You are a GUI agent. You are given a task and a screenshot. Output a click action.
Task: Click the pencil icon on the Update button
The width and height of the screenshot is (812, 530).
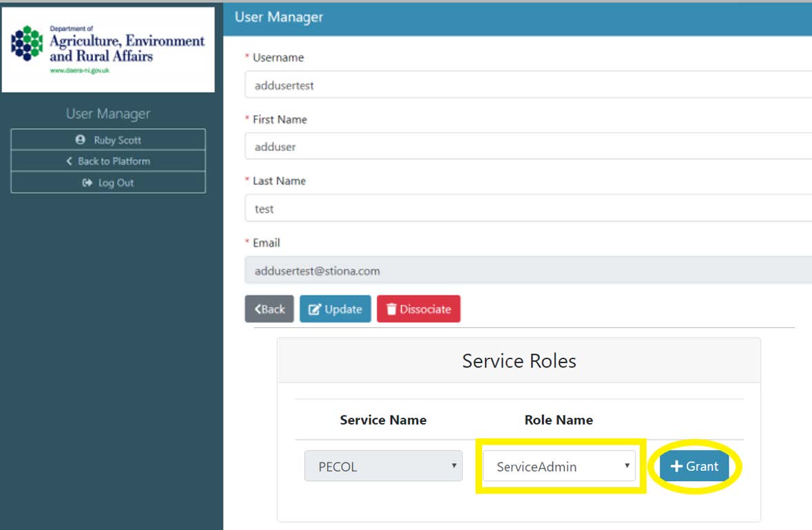tap(315, 309)
